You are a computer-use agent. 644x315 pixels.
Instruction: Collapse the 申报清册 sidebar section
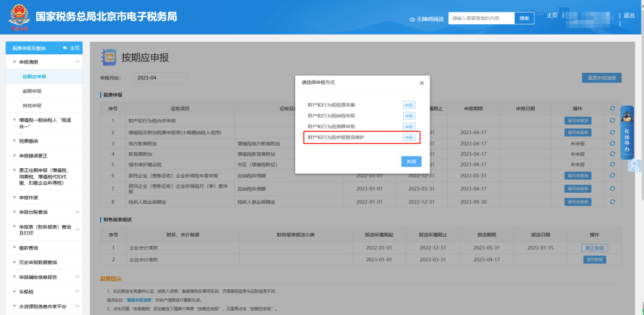pyautogui.click(x=77, y=62)
